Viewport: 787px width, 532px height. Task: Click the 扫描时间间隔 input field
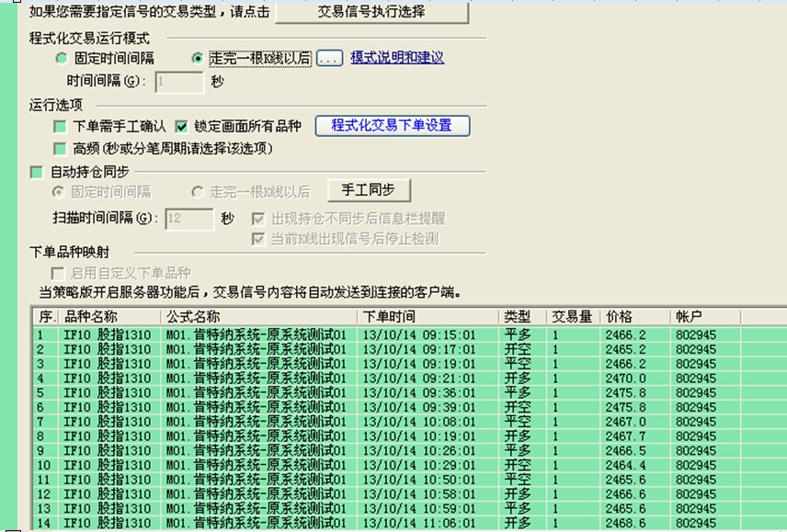tap(189, 219)
